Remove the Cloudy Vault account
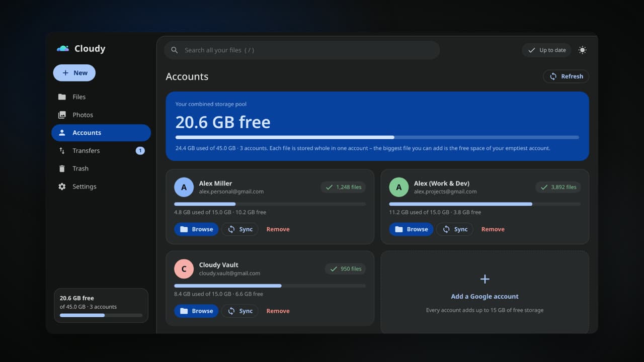Viewport: 644px width, 362px height. point(278,311)
